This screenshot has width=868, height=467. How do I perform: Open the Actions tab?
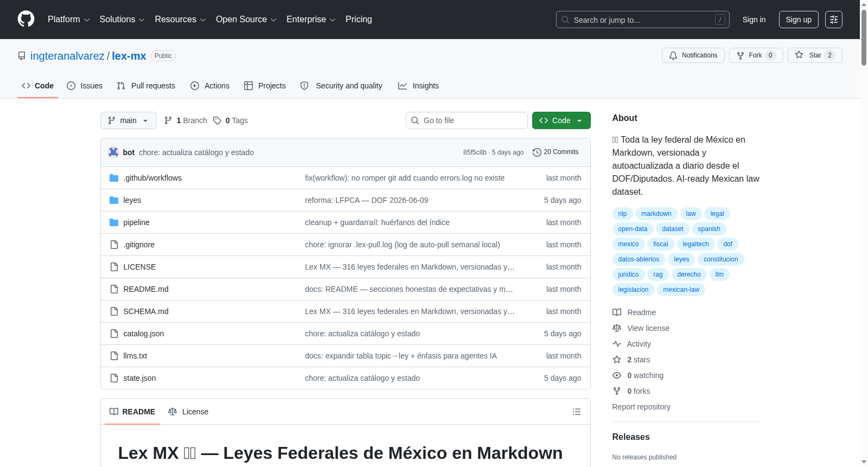point(210,86)
